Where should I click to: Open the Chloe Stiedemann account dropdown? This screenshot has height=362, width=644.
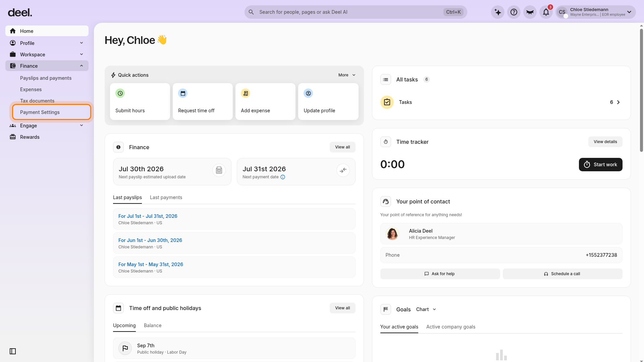[596, 12]
